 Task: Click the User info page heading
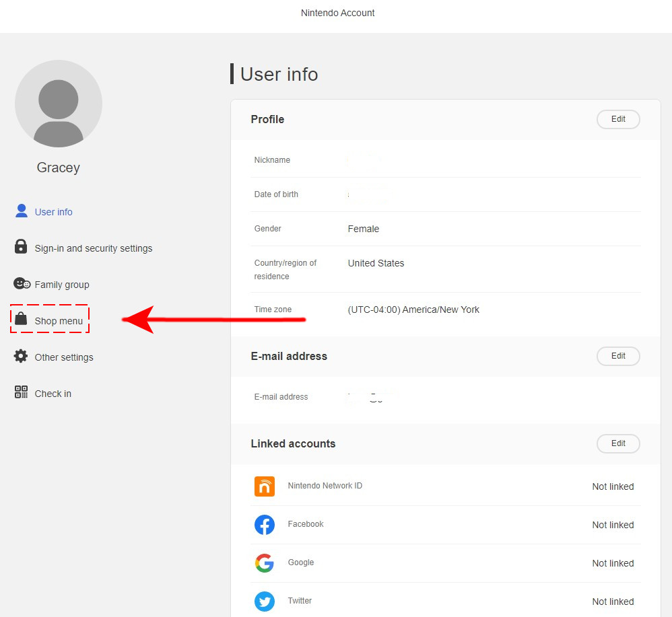pos(279,74)
